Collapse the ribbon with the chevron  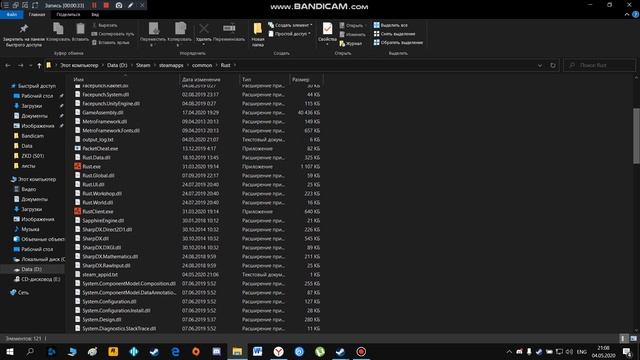(627, 15)
